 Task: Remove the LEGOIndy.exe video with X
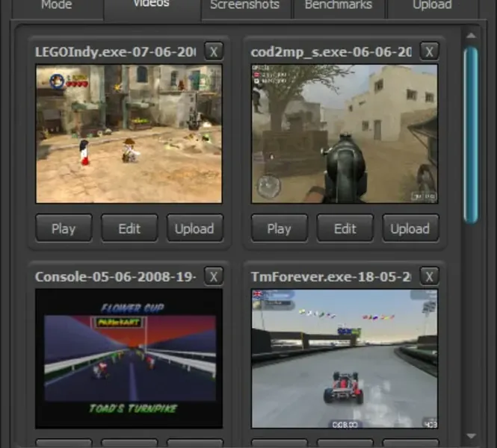(x=214, y=52)
